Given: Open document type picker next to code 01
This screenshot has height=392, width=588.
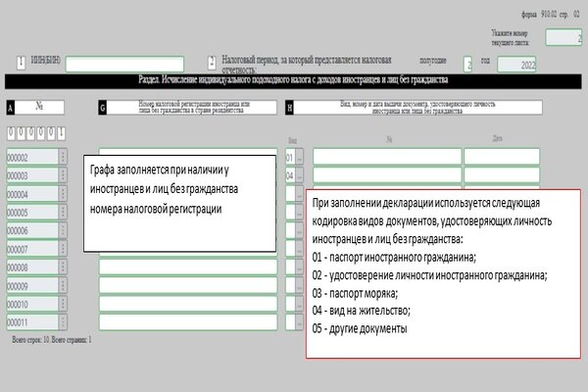Looking at the screenshot, I should pos(300,157).
